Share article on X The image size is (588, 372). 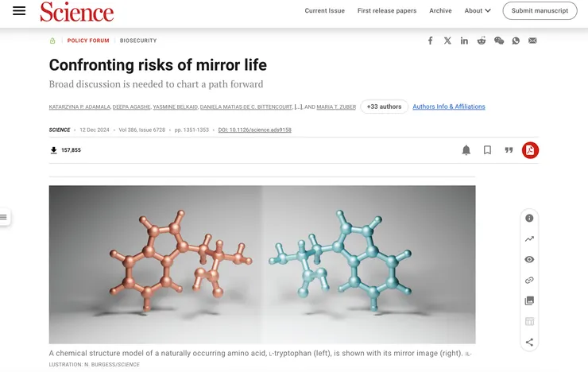447,41
